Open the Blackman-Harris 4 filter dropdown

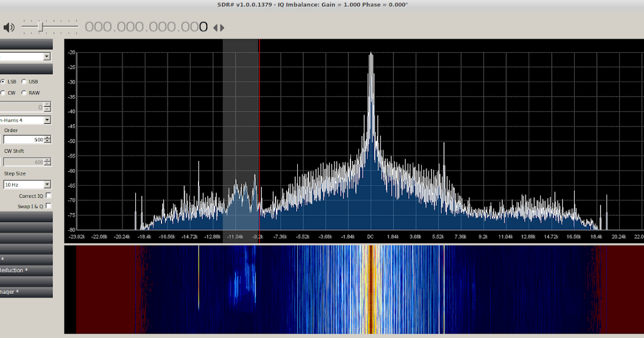tap(47, 120)
